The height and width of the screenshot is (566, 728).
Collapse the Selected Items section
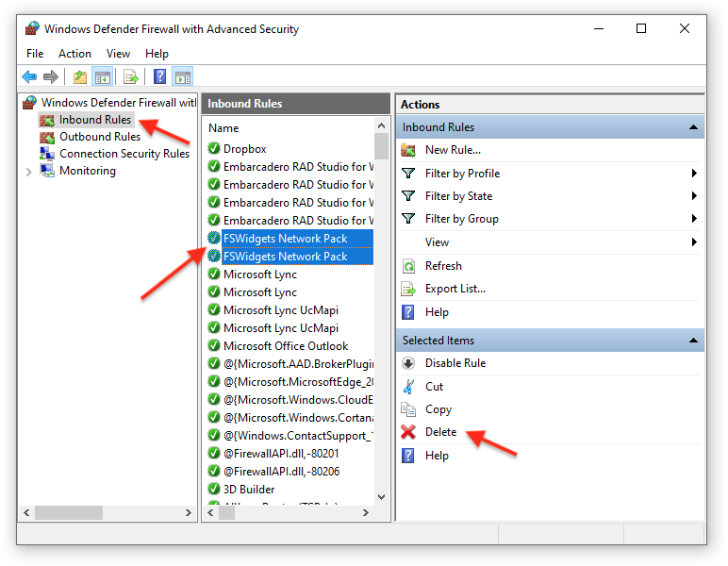[693, 341]
